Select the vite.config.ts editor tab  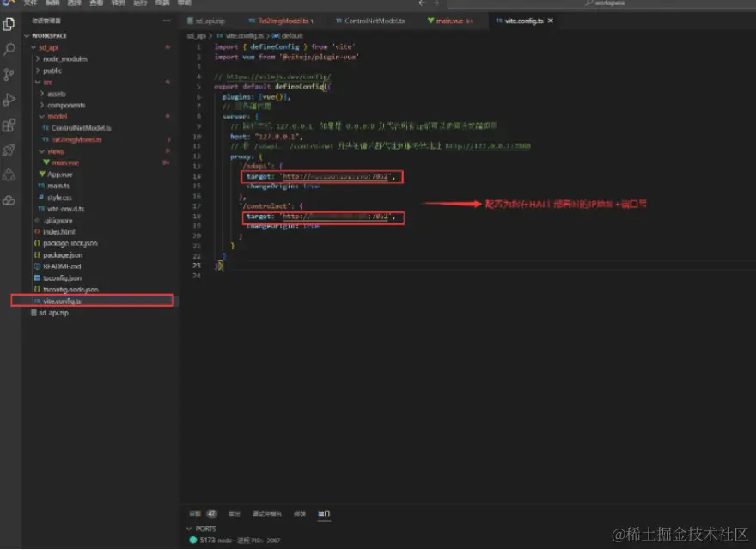(x=522, y=21)
